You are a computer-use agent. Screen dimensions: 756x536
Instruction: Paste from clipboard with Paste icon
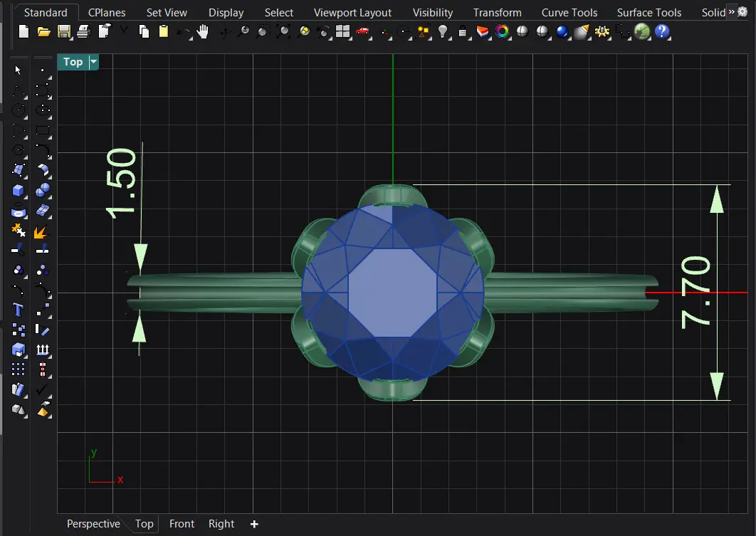[164, 32]
